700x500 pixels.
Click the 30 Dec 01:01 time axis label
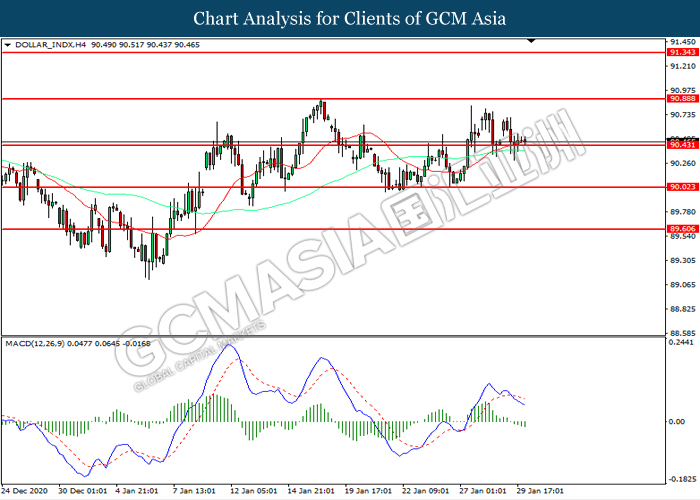click(83, 491)
